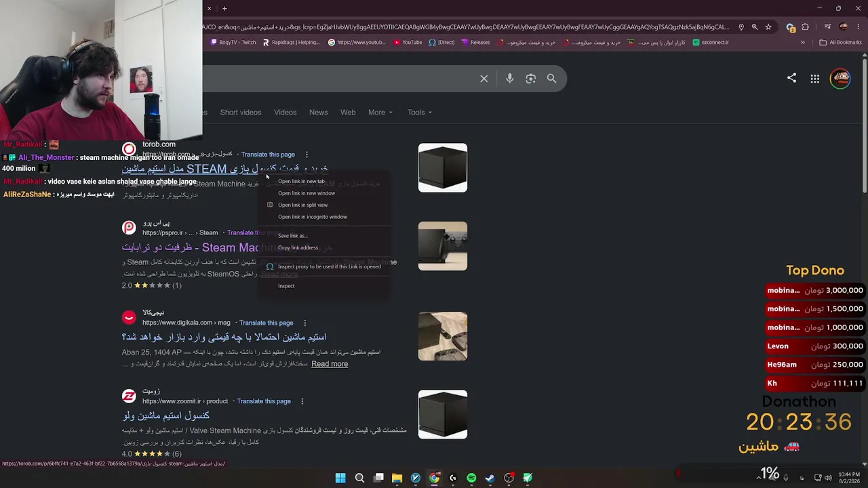
Task: Expand the More search filters dropdown
Action: point(380,113)
